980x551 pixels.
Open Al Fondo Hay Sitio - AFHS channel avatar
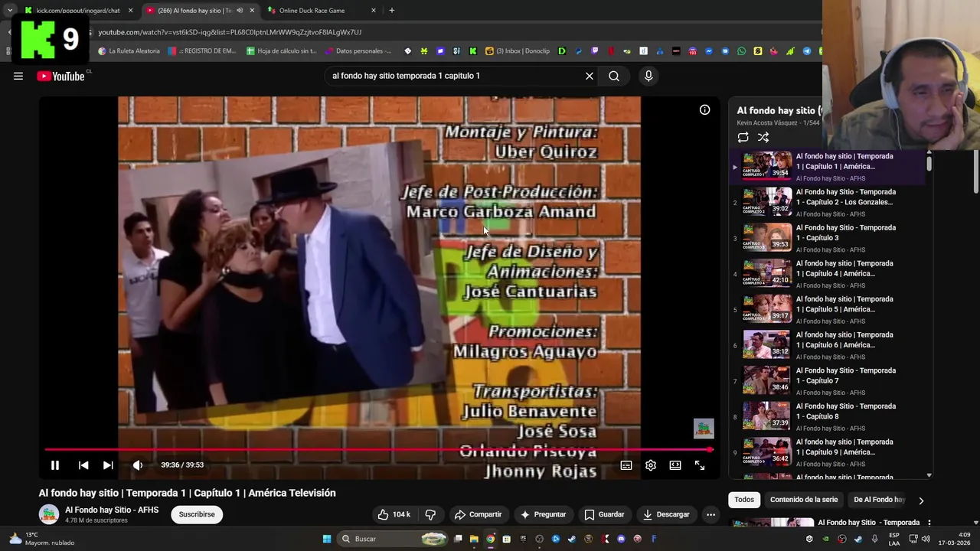[x=49, y=514]
